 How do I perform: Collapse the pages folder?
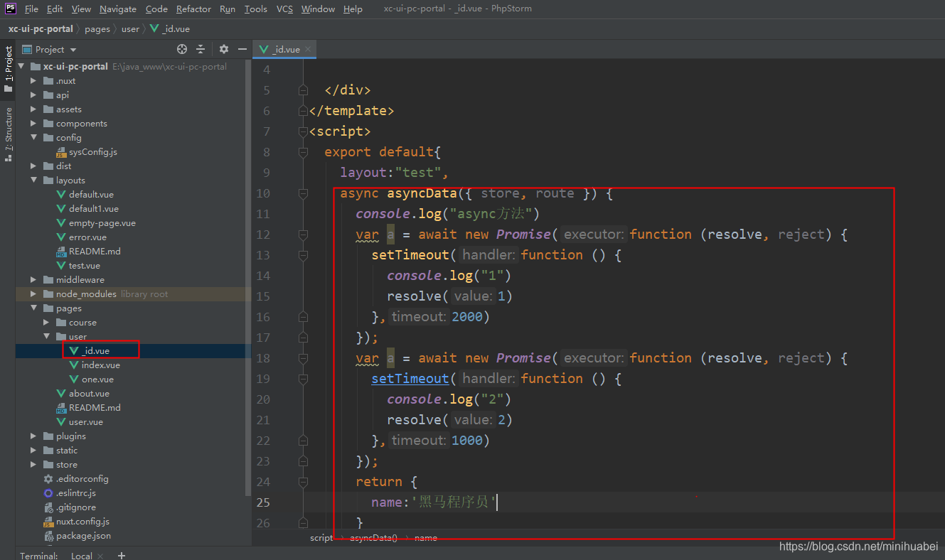click(33, 308)
